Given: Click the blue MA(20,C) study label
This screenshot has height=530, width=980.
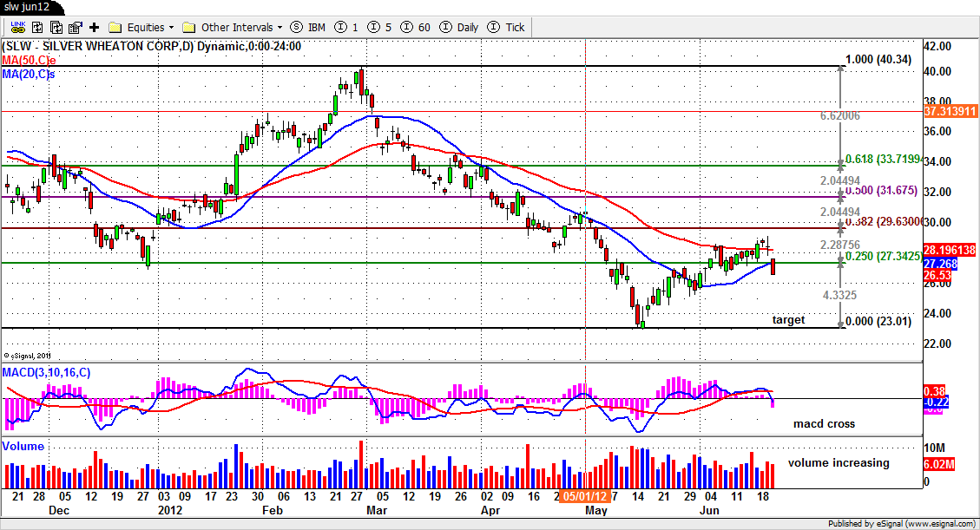Looking at the screenshot, I should pyautogui.click(x=28, y=74).
